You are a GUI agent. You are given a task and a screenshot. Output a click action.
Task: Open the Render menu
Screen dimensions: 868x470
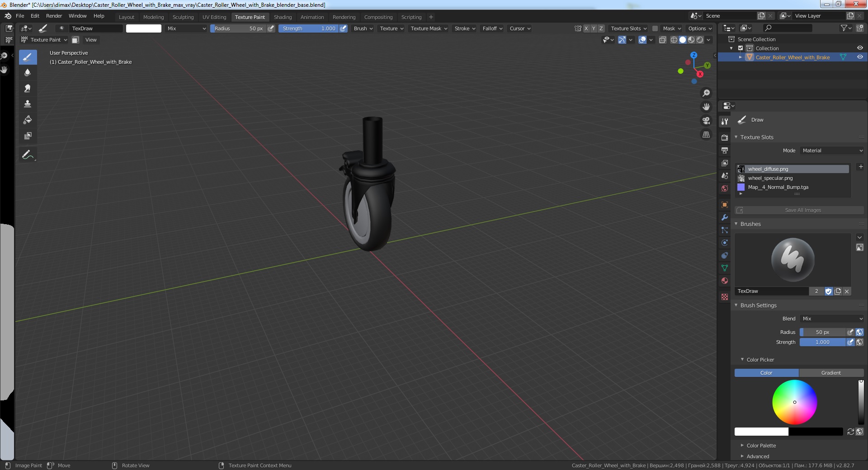54,16
